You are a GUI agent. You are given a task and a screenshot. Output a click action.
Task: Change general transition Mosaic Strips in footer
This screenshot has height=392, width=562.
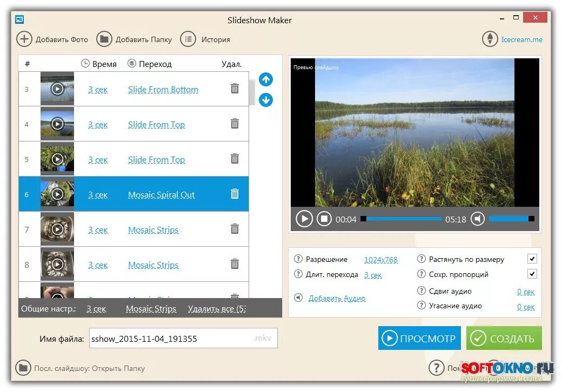pyautogui.click(x=151, y=309)
